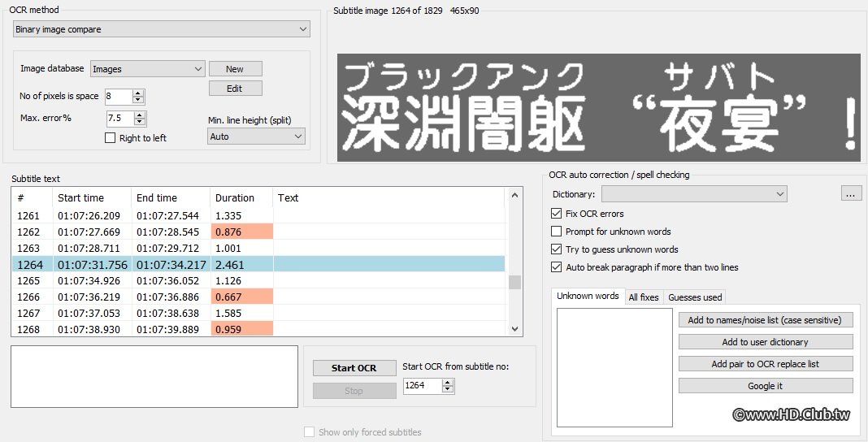868x442 pixels.
Task: Switch to the Unknown words tab
Action: pos(588,296)
